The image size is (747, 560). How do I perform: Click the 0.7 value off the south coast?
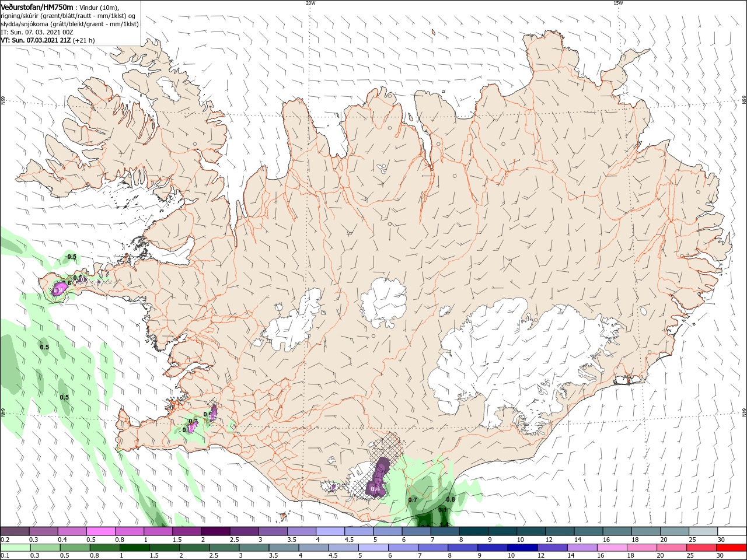tap(413, 500)
